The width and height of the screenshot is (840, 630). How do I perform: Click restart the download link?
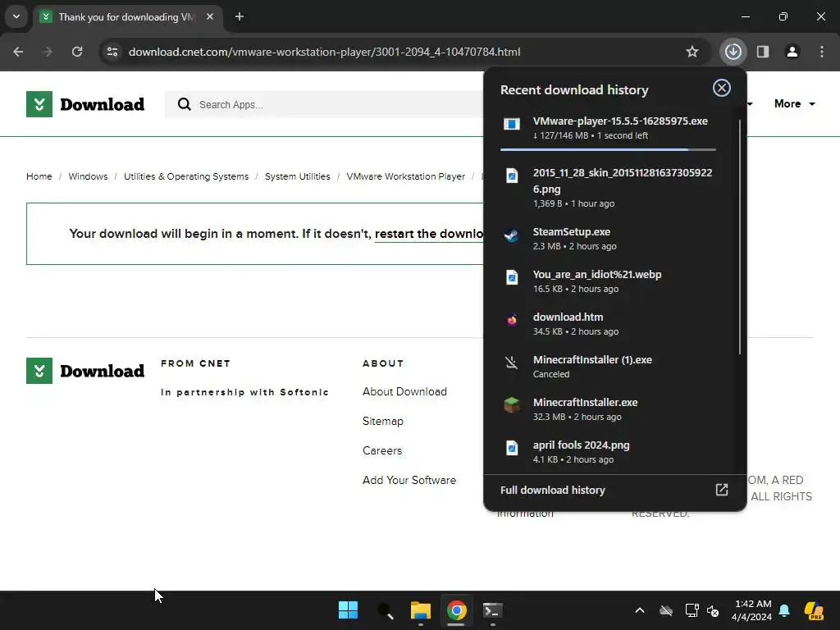[x=428, y=234]
